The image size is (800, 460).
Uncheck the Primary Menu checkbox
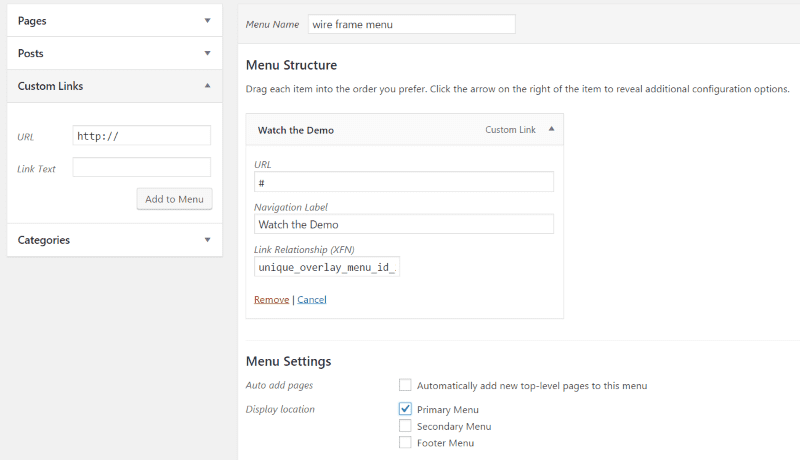click(x=405, y=409)
